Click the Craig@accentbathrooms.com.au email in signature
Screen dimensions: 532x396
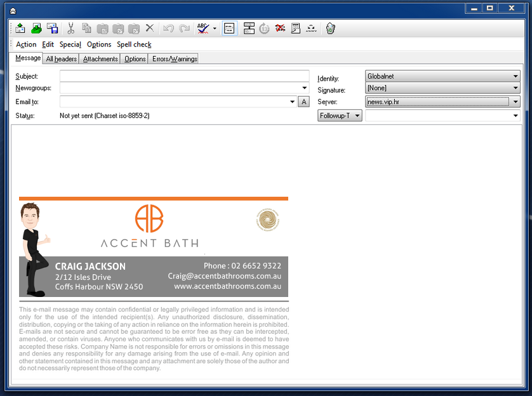(x=224, y=276)
